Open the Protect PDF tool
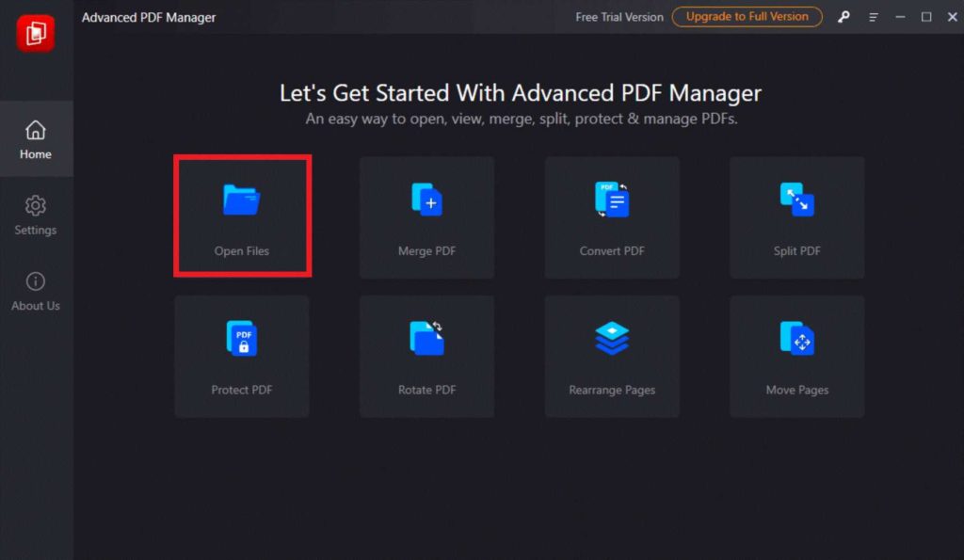Viewport: 964px width, 560px height. pos(242,357)
